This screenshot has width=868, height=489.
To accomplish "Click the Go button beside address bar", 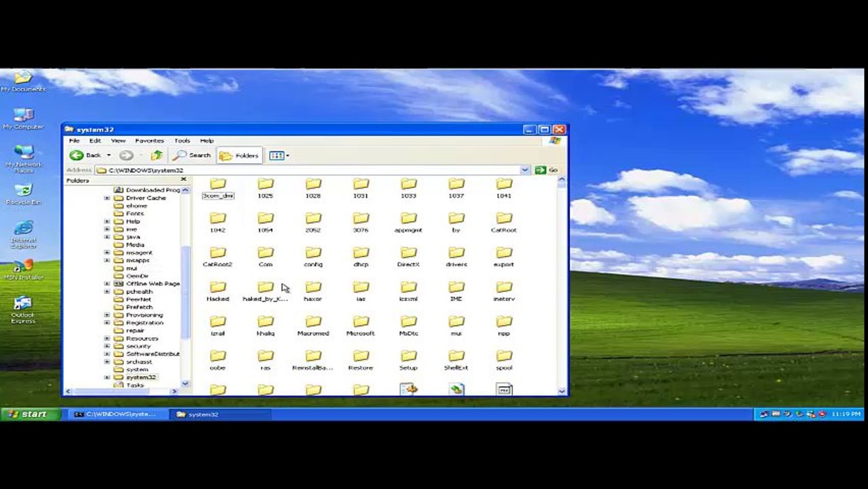I will (x=547, y=170).
